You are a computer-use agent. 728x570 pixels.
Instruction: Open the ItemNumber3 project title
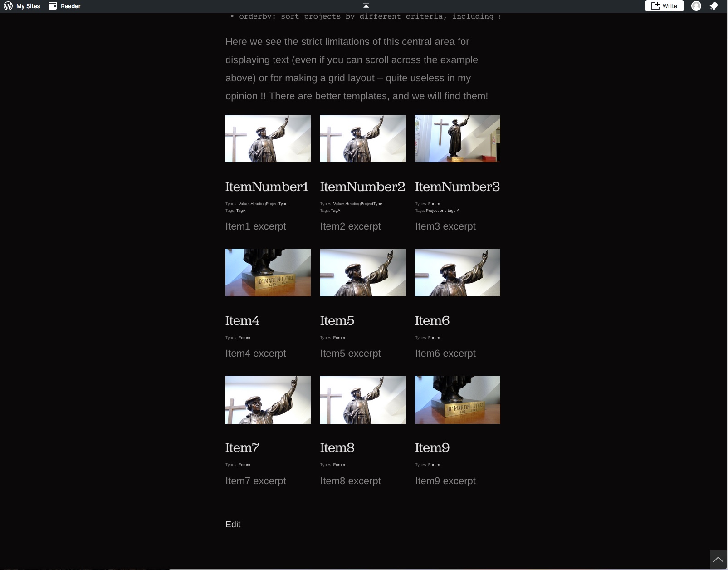pyautogui.click(x=457, y=187)
